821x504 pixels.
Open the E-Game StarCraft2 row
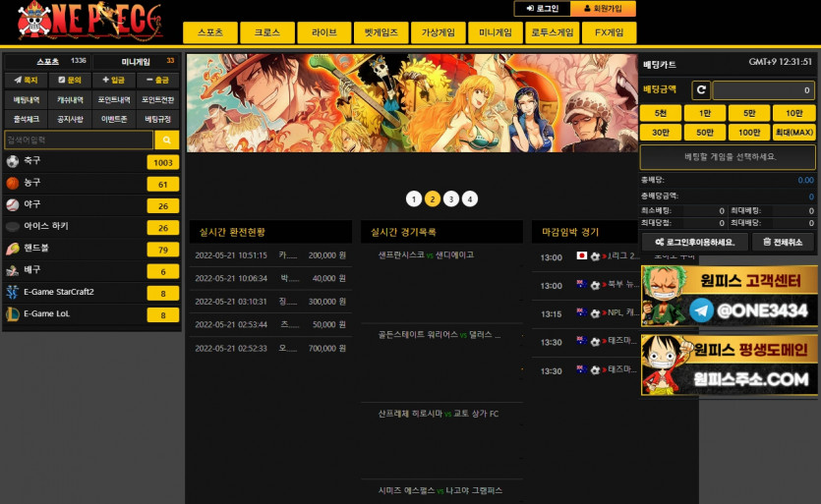tap(92, 293)
